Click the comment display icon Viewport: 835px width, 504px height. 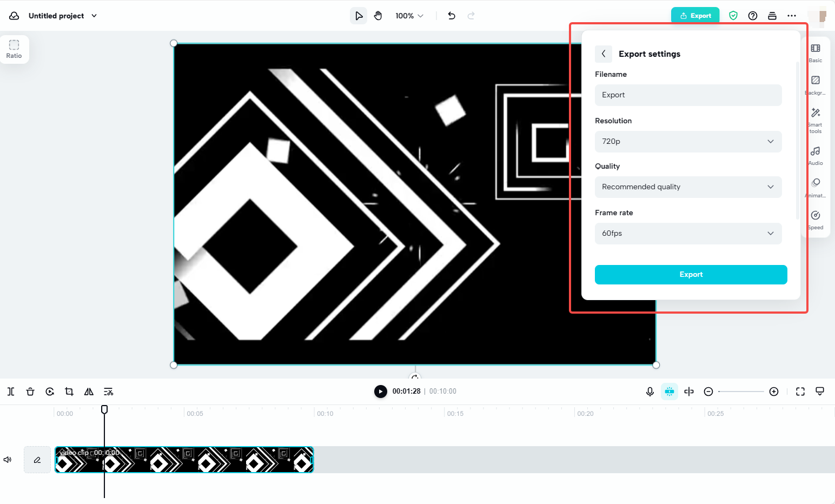(x=820, y=392)
